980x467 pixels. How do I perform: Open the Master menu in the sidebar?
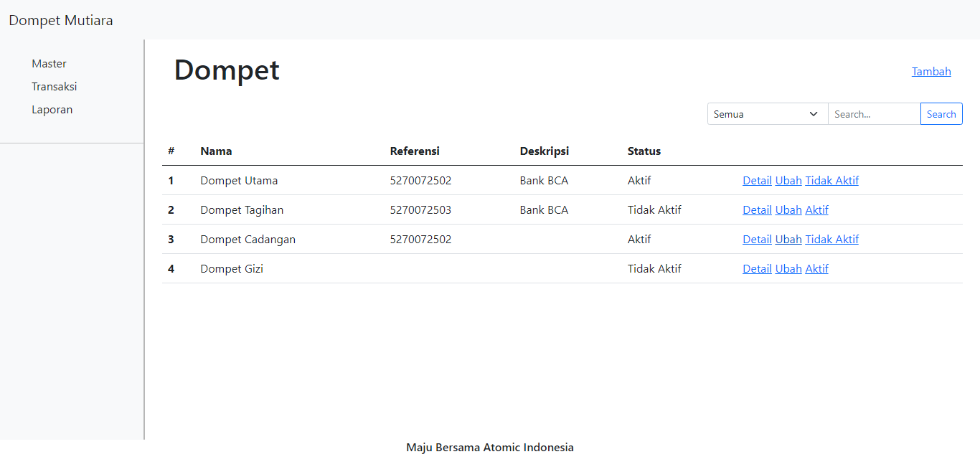[49, 63]
